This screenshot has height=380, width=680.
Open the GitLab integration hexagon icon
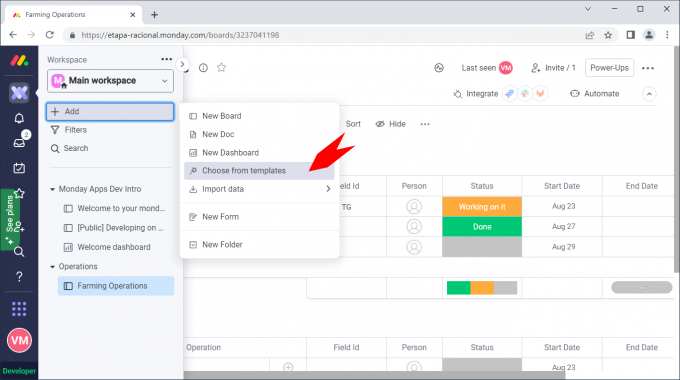point(540,93)
